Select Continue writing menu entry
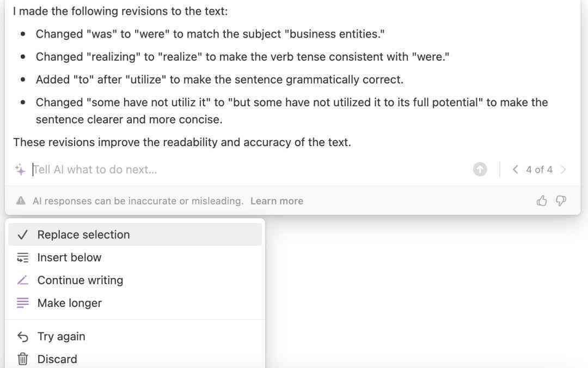Screen dimensions: 588x368 [135, 280]
